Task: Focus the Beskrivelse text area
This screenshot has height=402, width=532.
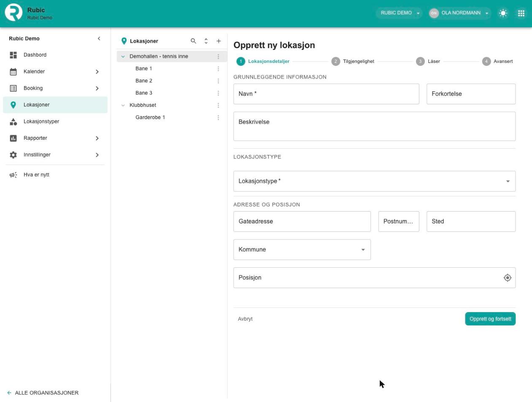Action: tap(374, 126)
